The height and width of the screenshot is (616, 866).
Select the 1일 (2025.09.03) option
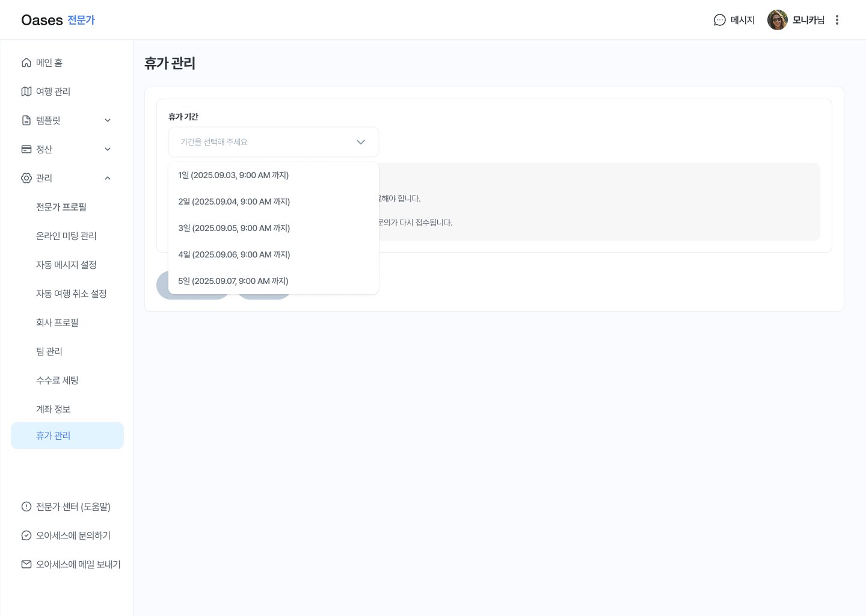pos(233,175)
